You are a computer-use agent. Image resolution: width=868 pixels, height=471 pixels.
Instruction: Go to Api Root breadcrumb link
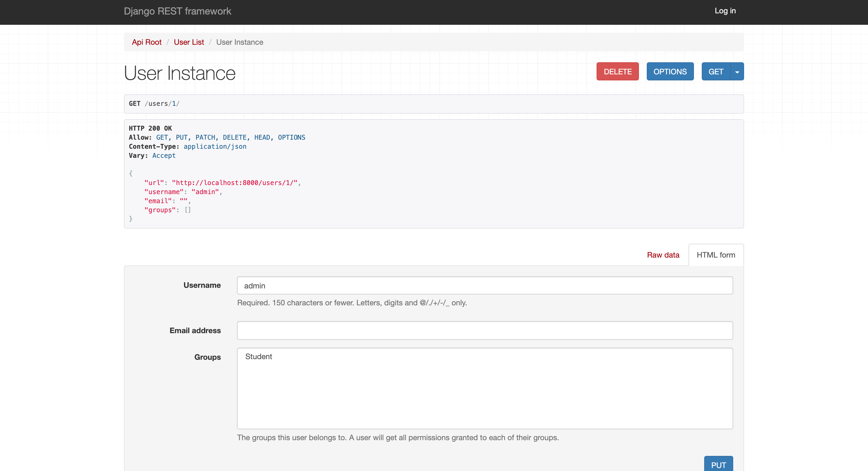tap(147, 42)
